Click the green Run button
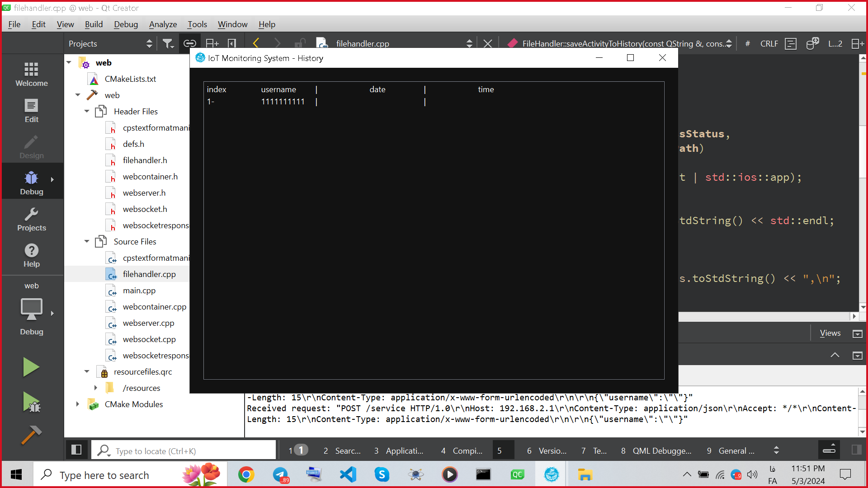The image size is (868, 488). point(31,367)
